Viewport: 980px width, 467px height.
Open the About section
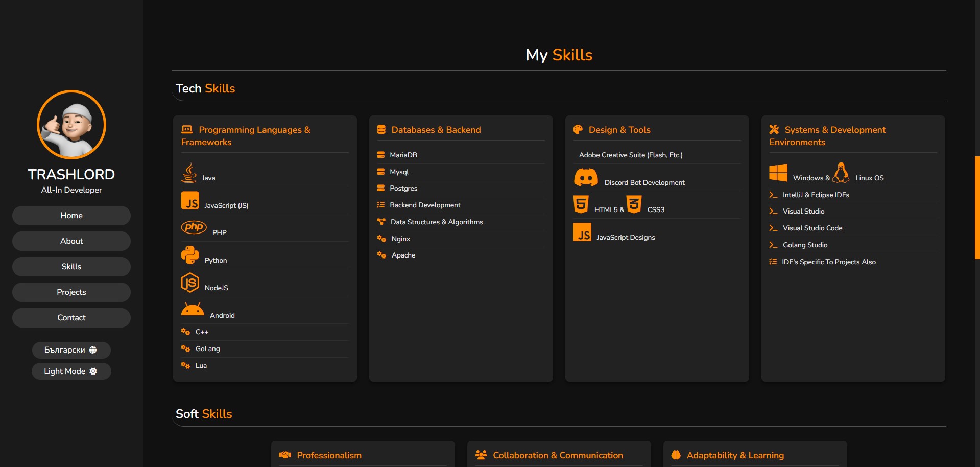71,241
